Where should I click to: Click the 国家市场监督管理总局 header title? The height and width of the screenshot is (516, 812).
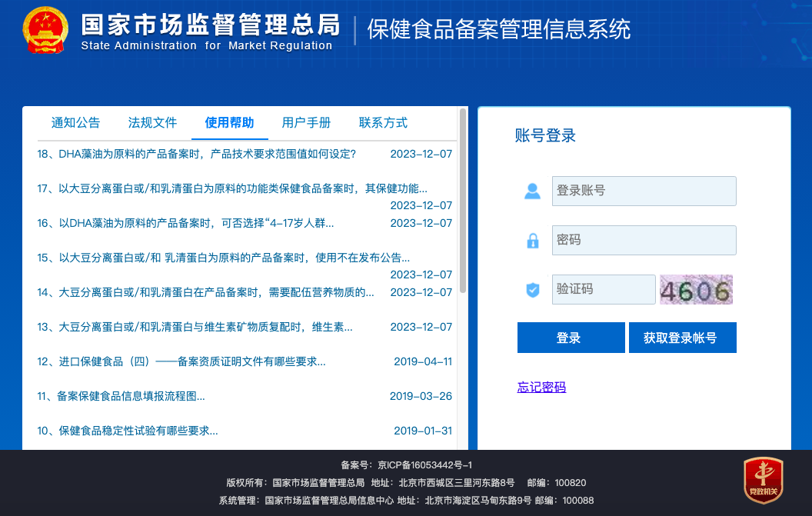(210, 24)
